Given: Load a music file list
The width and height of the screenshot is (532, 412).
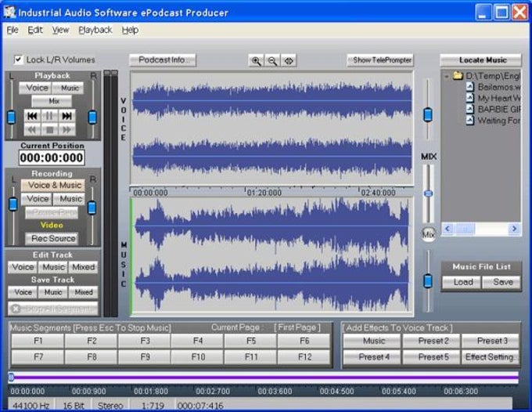Looking at the screenshot, I should (x=462, y=282).
